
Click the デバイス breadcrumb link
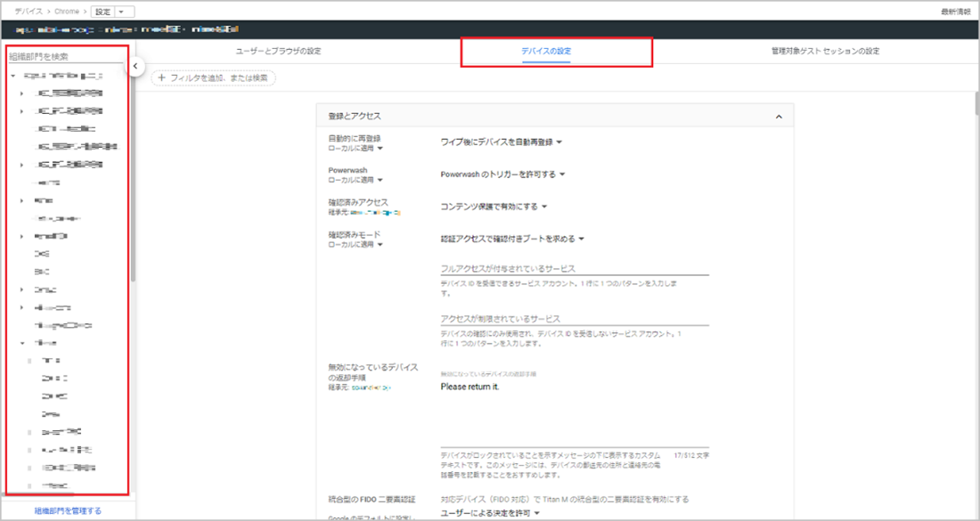(x=28, y=12)
